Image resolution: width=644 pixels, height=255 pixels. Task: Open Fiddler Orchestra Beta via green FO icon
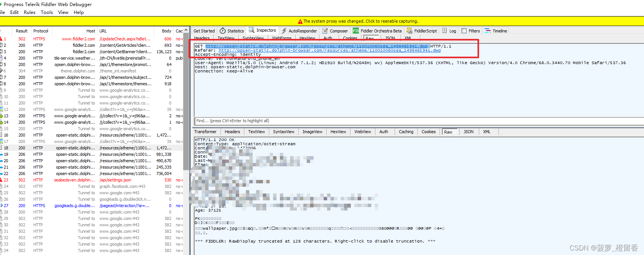[x=377, y=31]
